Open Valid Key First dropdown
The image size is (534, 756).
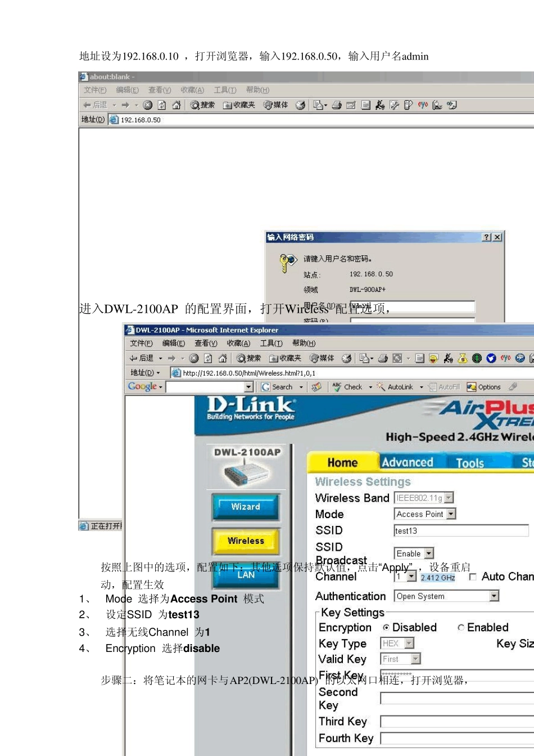415,659
